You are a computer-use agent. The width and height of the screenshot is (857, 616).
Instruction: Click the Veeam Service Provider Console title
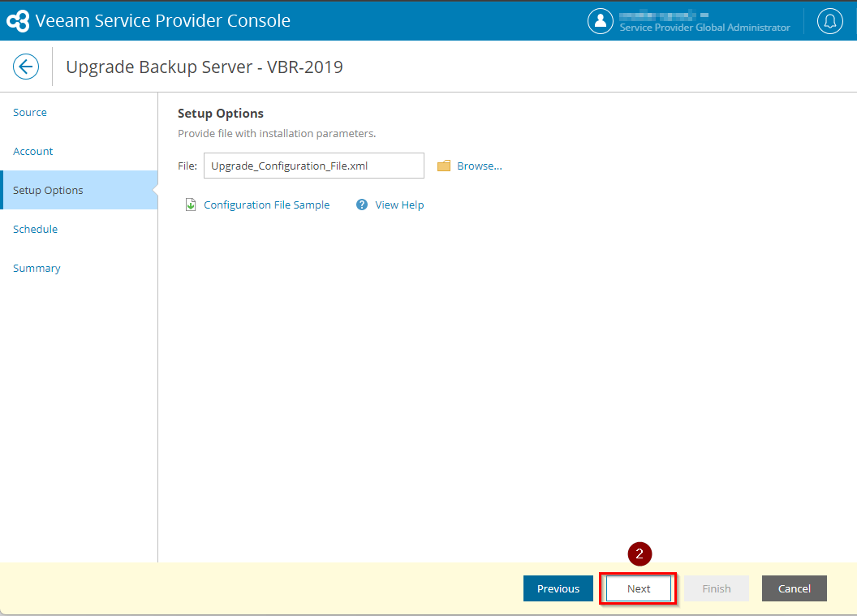pyautogui.click(x=163, y=21)
